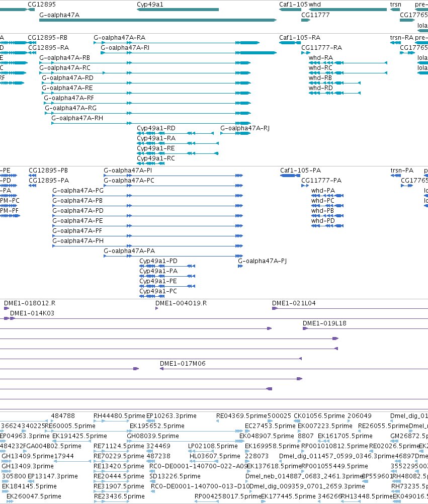Select the EP10263.3prime EST label
The width and height of the screenshot is (428, 504).
pos(172,416)
